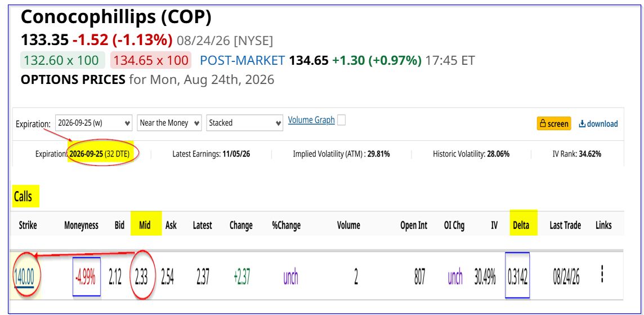Click the Historic Volatility 28.06% text
Image resolution: width=644 pixels, height=315 pixels.
[471, 154]
